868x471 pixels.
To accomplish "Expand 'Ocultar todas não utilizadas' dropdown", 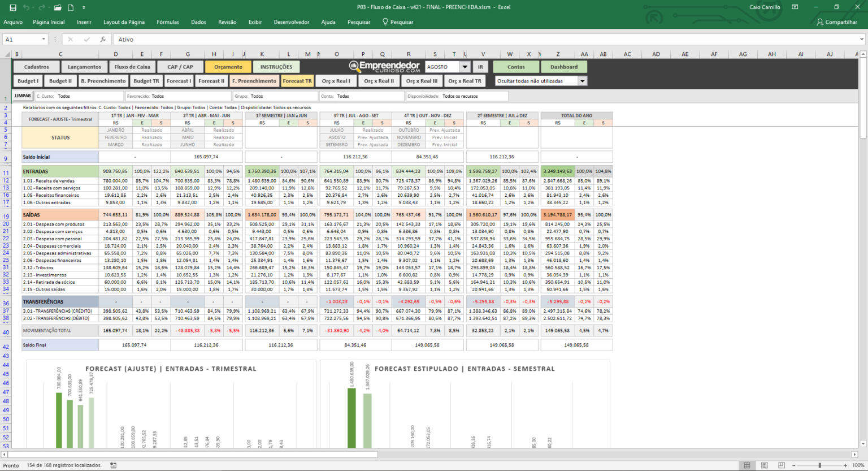I will tap(583, 81).
